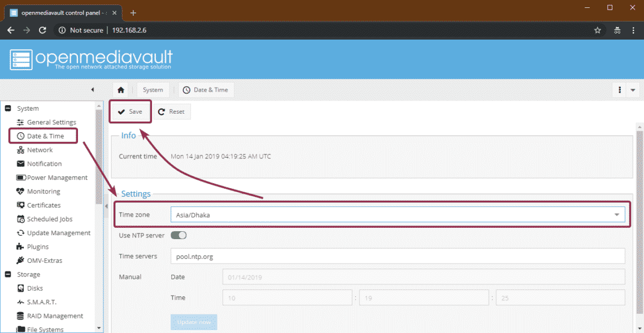Click the System breadcrumb item
The image size is (644, 333).
[153, 90]
